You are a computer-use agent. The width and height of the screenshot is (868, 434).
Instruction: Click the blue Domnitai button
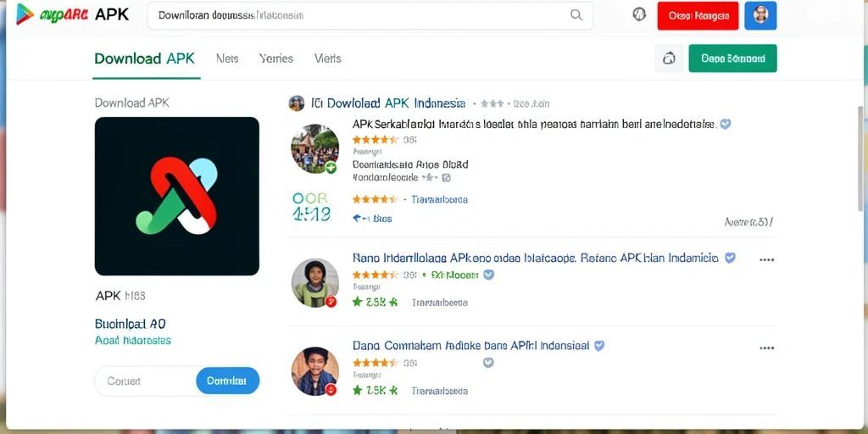click(227, 381)
